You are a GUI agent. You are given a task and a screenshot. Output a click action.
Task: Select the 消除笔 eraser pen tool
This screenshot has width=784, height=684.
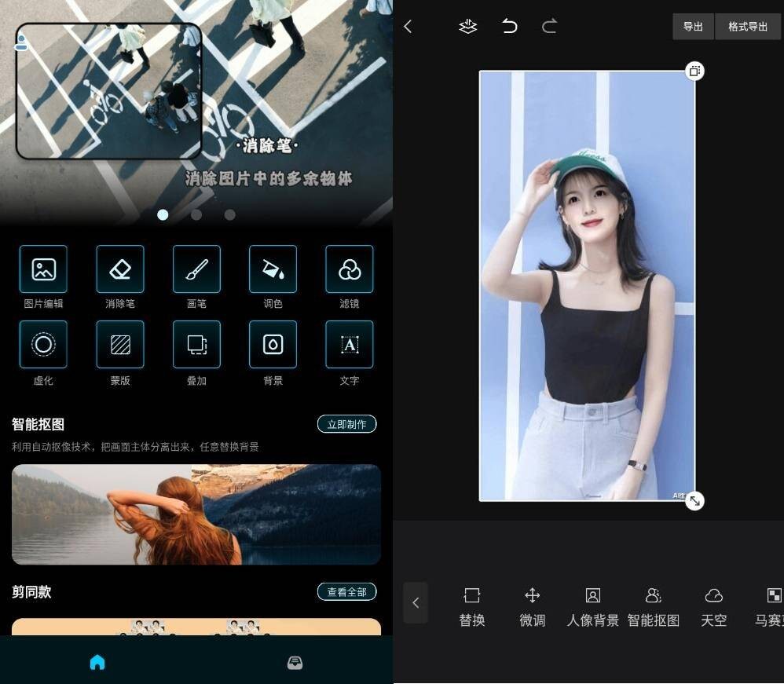[x=119, y=269]
